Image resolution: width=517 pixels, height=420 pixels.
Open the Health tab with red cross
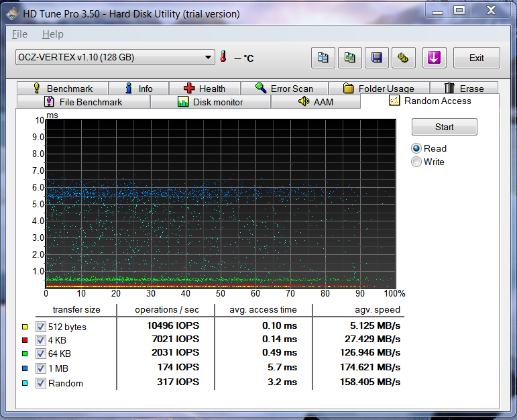tap(205, 89)
